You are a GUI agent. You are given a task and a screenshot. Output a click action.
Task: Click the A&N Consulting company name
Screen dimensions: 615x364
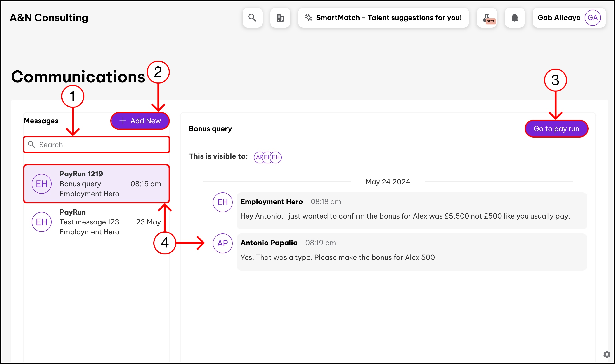click(49, 18)
